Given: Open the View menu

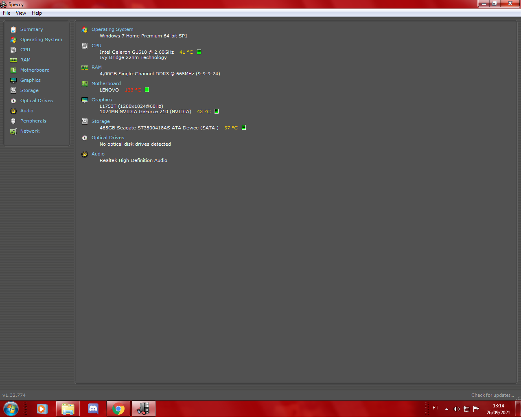Looking at the screenshot, I should 21,13.
